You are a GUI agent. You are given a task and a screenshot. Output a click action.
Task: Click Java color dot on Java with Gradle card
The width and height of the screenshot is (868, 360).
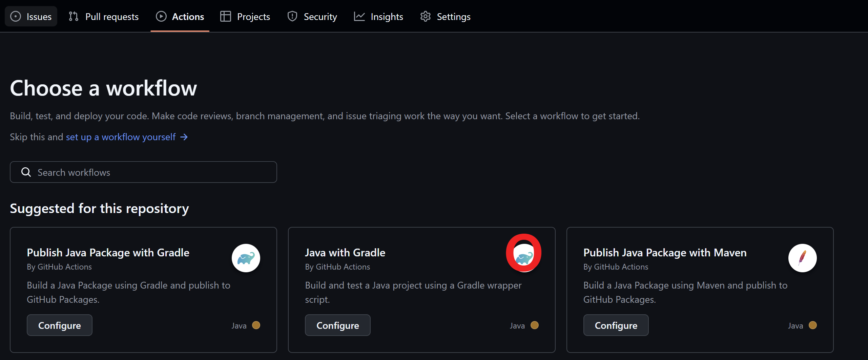point(535,325)
